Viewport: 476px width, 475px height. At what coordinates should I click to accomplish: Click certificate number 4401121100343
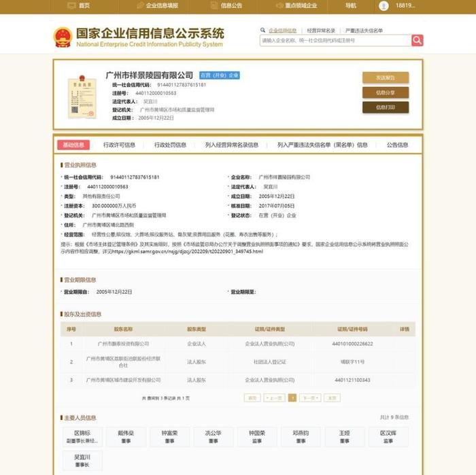(x=352, y=380)
